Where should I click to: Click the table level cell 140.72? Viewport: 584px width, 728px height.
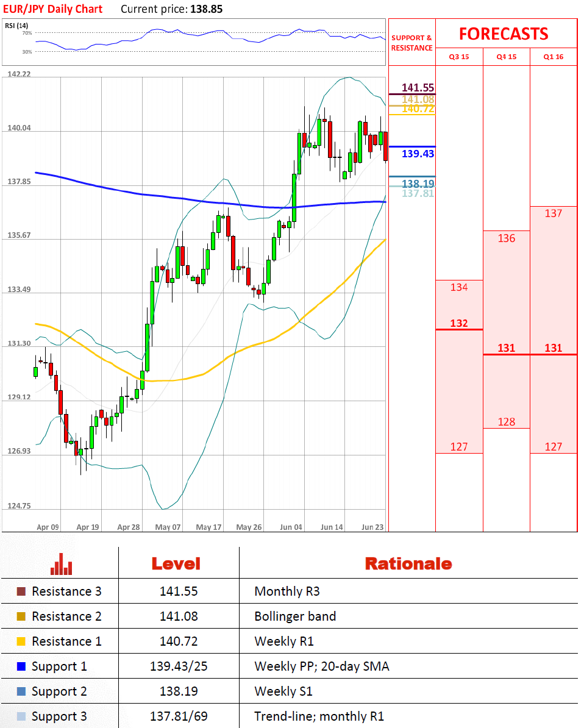pyautogui.click(x=179, y=641)
